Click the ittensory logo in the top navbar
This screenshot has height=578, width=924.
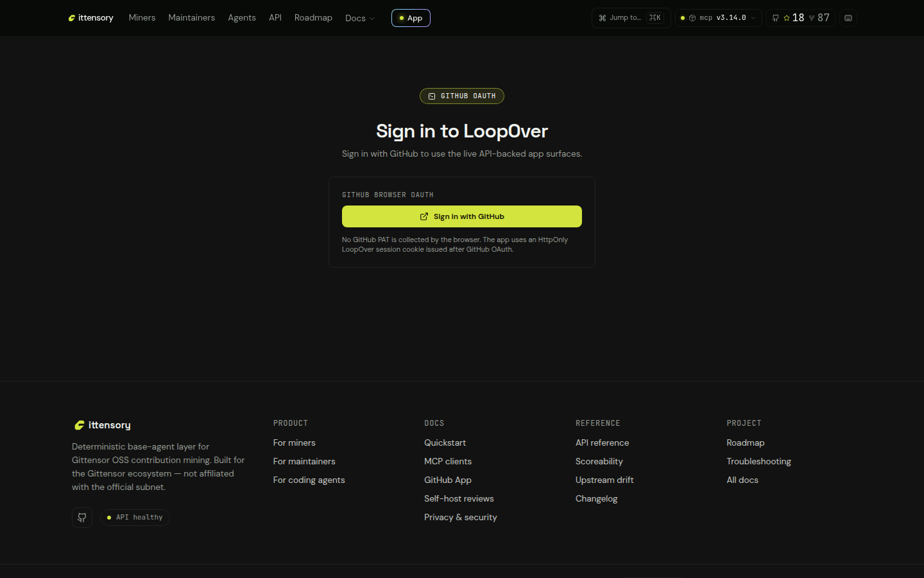pyautogui.click(x=91, y=18)
